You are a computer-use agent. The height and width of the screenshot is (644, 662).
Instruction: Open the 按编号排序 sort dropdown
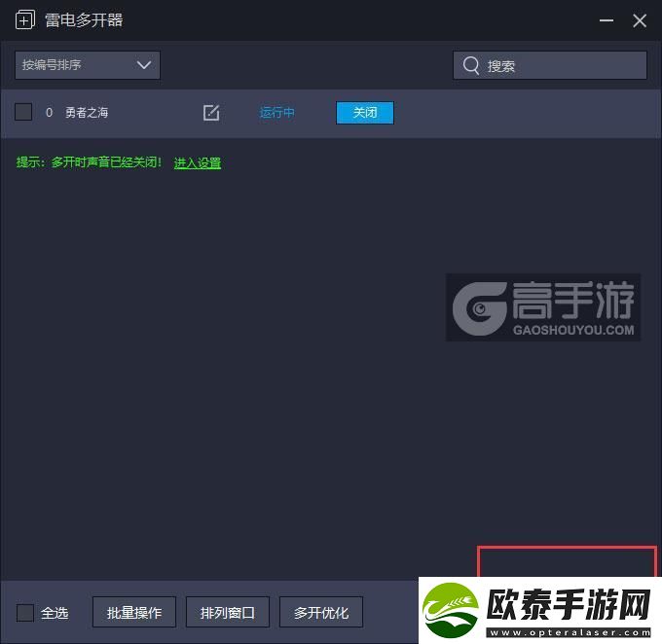pos(88,65)
